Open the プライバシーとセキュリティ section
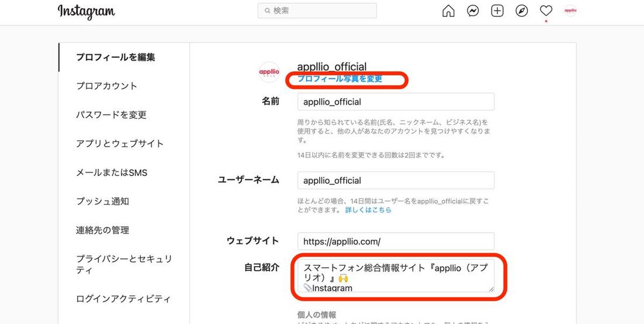Screen dimensions: 644x324 pos(124,264)
